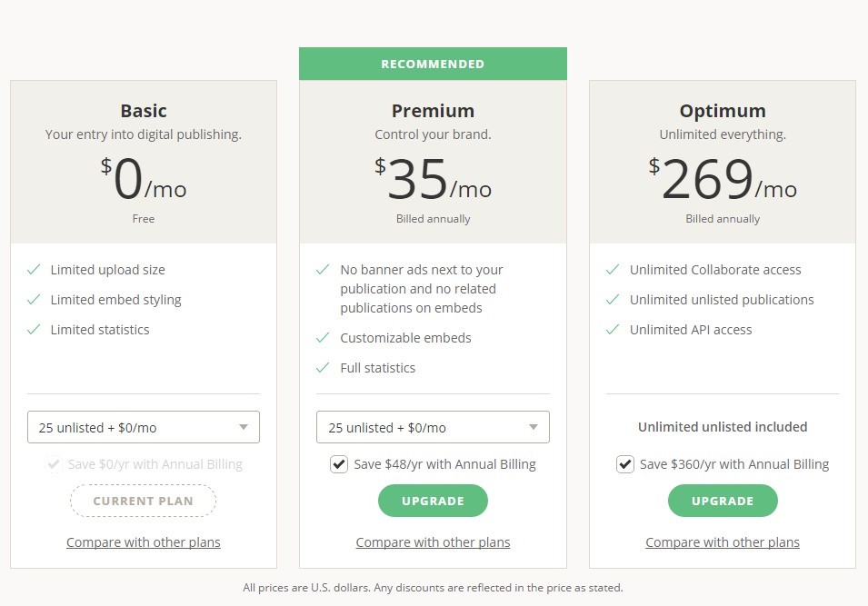Click checkmark icon beside Customizable embeds

point(323,338)
